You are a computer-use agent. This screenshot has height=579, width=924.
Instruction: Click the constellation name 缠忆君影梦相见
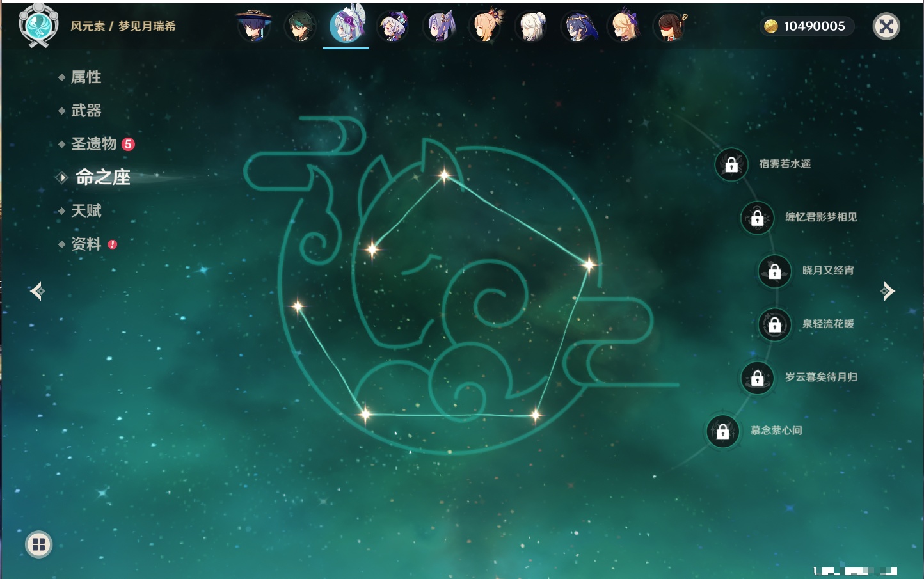pyautogui.click(x=821, y=217)
